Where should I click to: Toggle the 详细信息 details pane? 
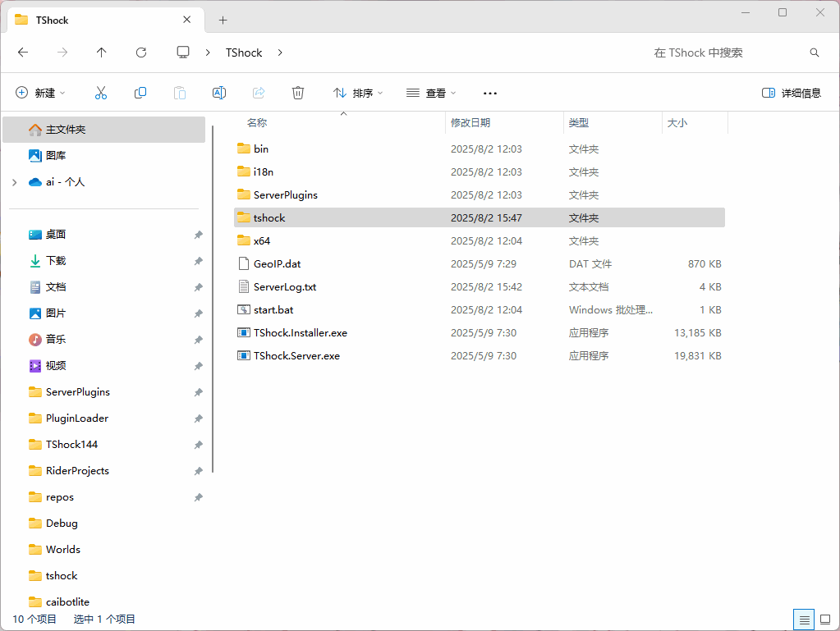792,93
